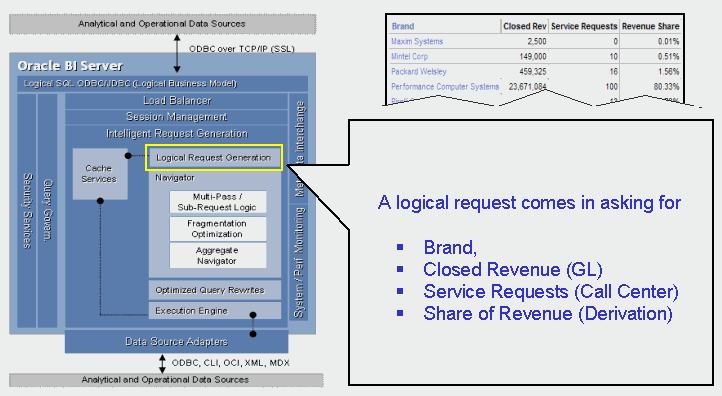Select the 459,325 closed revenue cell
Screen dimensions: 722x396
(533, 72)
